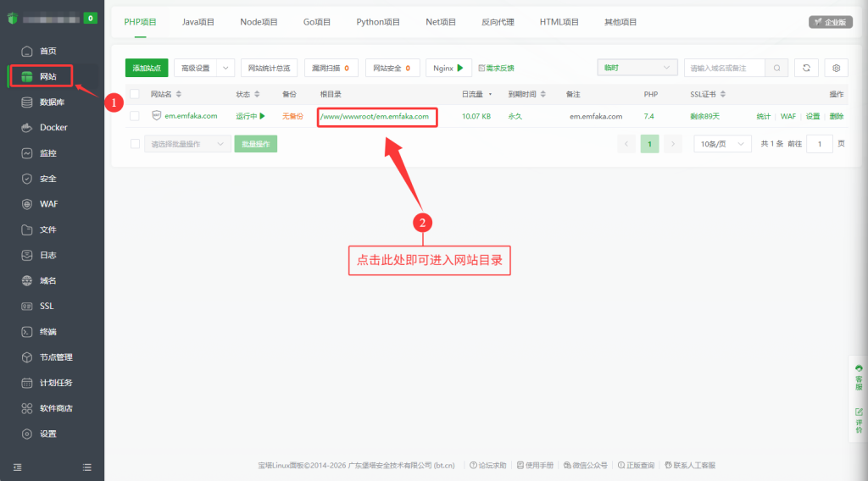The width and height of the screenshot is (868, 481).
Task: Switch to the Python项目 tab
Action: click(x=378, y=22)
